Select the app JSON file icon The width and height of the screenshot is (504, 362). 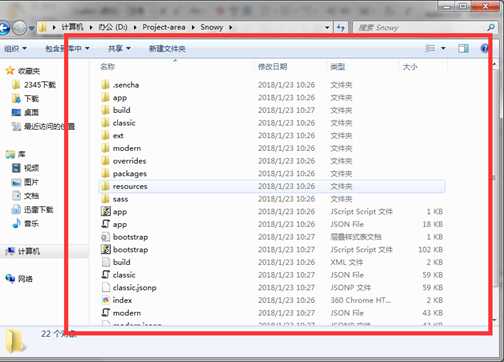tap(106, 224)
